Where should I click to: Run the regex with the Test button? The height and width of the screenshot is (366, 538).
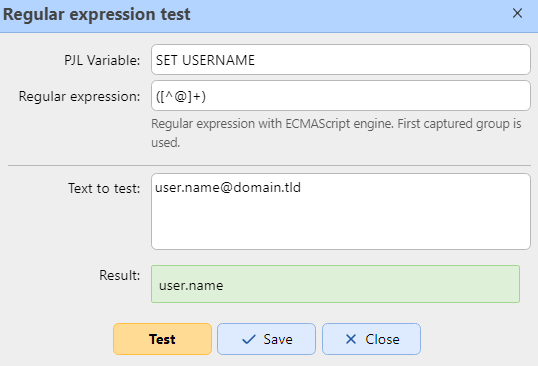(162, 339)
